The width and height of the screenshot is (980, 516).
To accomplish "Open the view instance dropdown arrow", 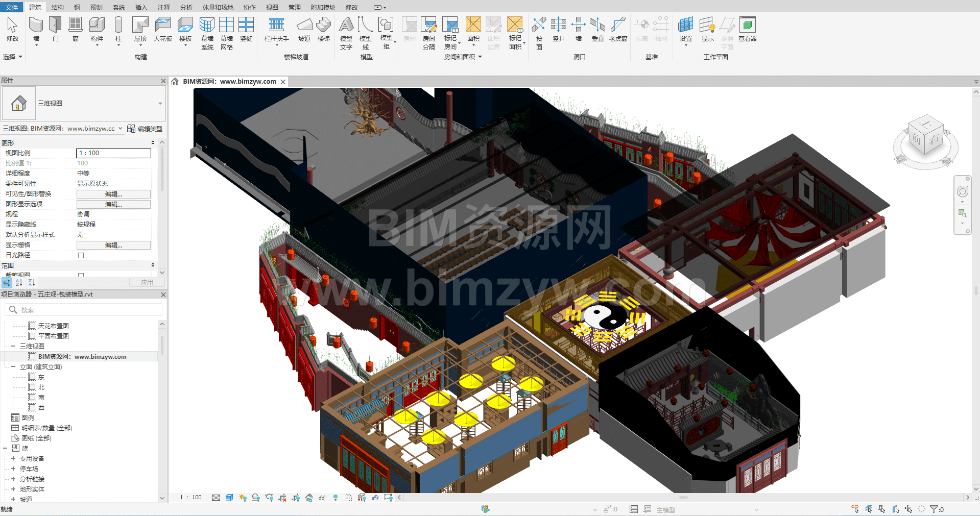I will tap(121, 129).
